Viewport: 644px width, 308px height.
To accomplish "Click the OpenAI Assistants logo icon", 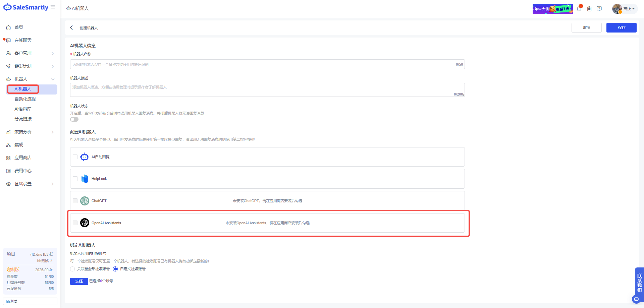I will (85, 223).
